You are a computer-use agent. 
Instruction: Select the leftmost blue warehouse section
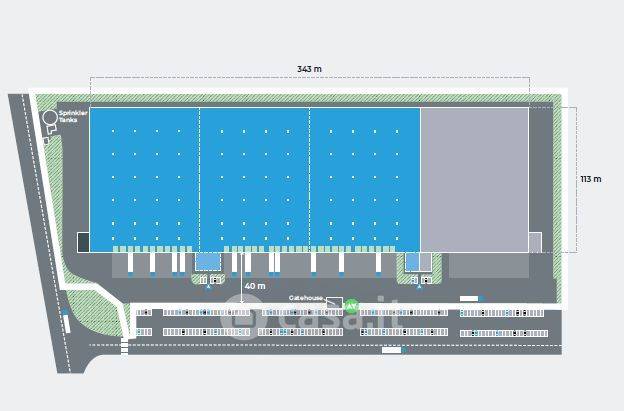click(x=144, y=177)
